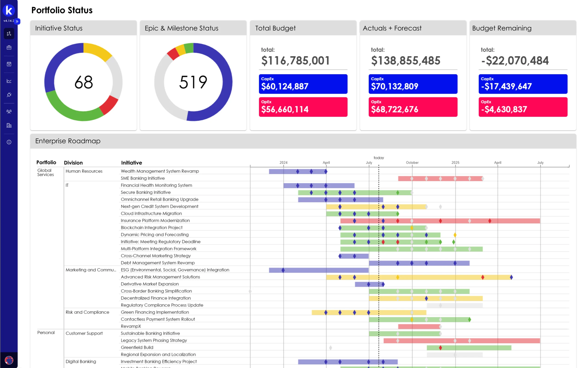
Task: Click the OpEx $68,722,676 forecast tile
Action: [x=413, y=107]
